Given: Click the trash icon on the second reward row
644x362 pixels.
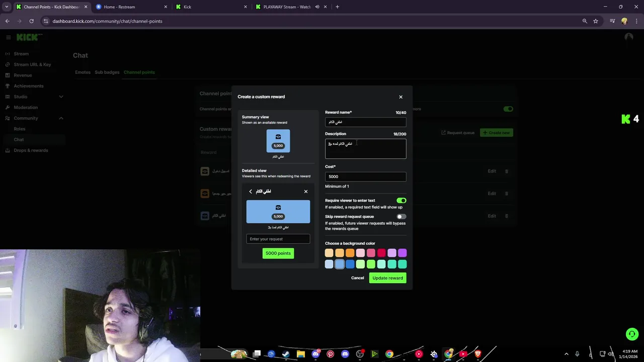Looking at the screenshot, I should click(507, 194).
